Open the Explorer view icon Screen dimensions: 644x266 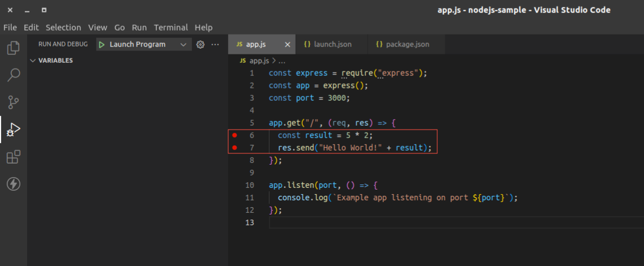14,48
